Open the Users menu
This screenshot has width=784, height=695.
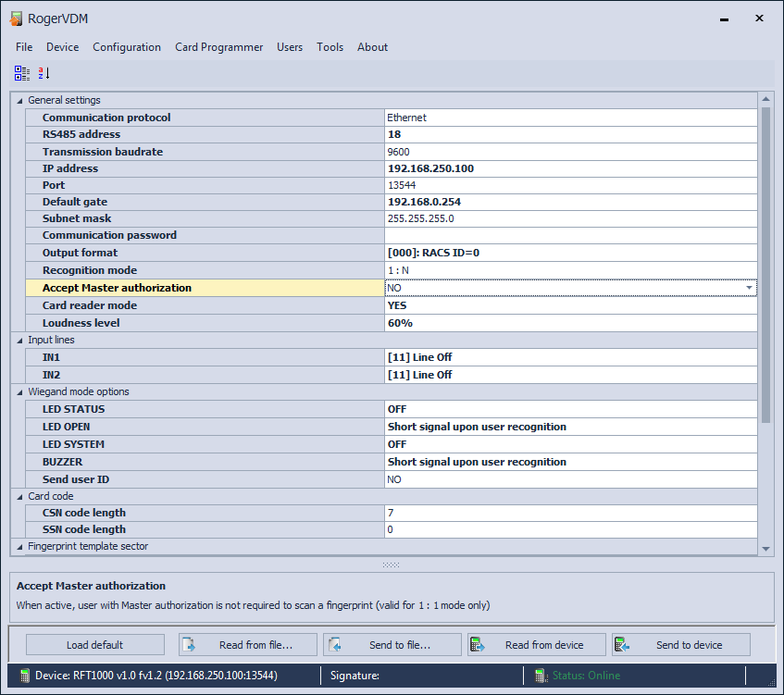coord(290,47)
